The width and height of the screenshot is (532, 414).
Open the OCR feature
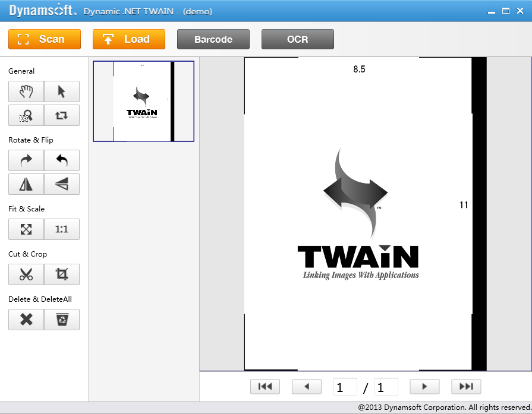[297, 39]
